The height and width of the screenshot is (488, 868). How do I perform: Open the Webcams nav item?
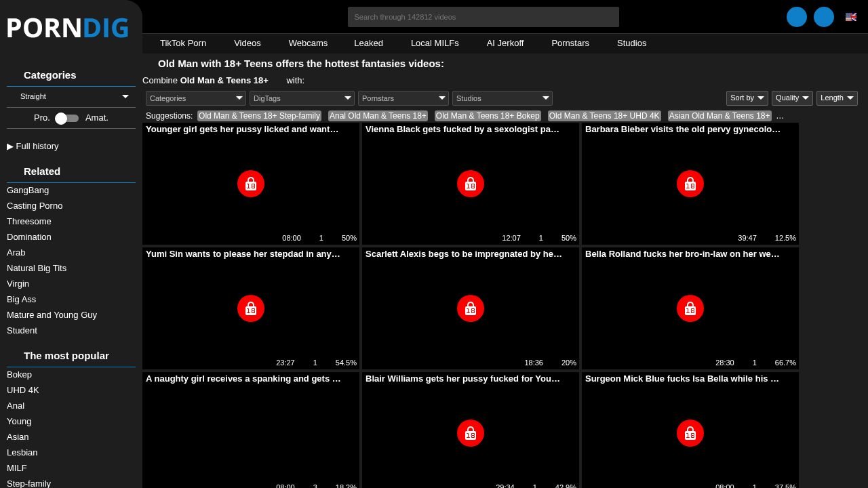tap(308, 43)
